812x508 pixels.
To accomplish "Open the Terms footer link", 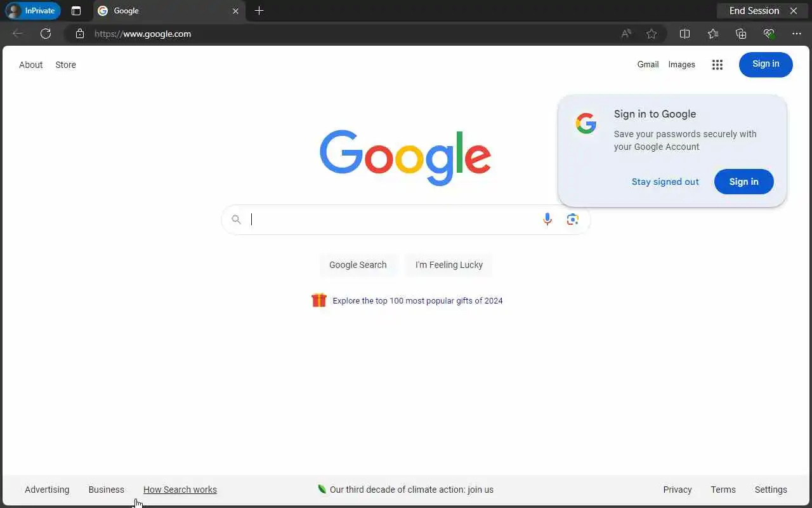I will (723, 490).
